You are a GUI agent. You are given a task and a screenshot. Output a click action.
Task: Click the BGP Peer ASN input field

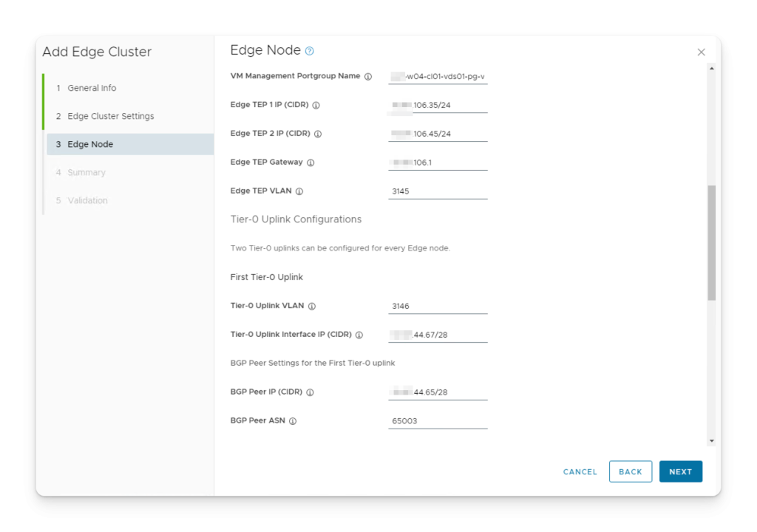pyautogui.click(x=438, y=421)
